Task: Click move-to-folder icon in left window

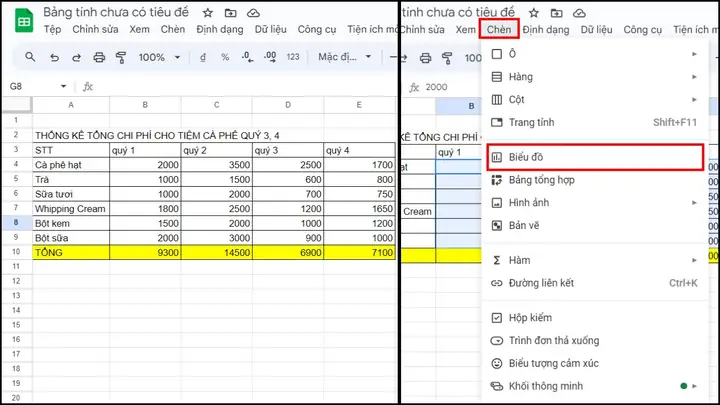Action: 231,13
